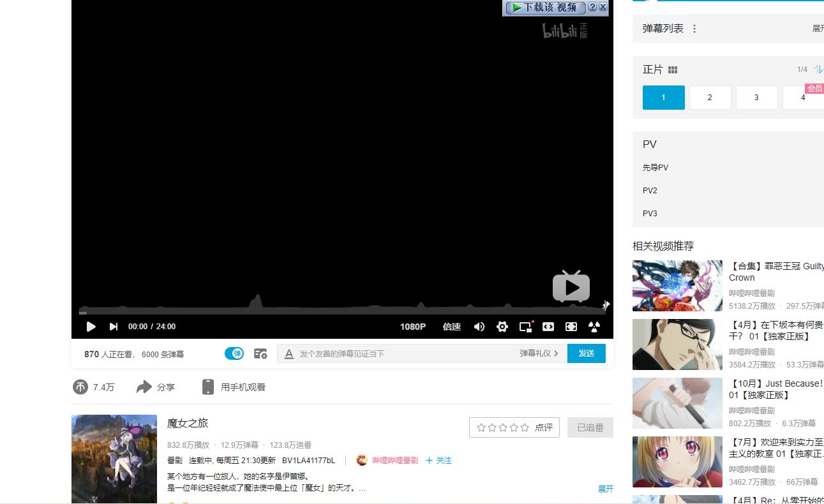
Task: Focus the danmaku text input box
Action: coord(407,353)
